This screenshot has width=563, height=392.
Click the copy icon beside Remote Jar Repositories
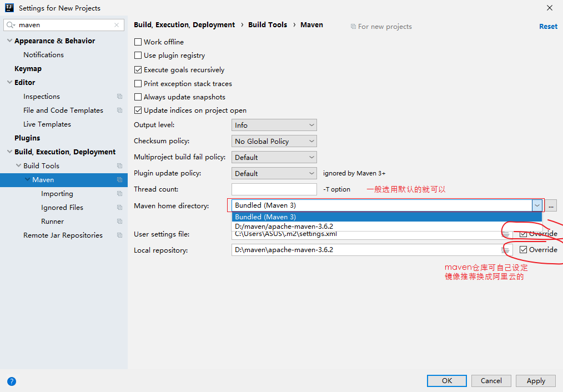pos(119,235)
